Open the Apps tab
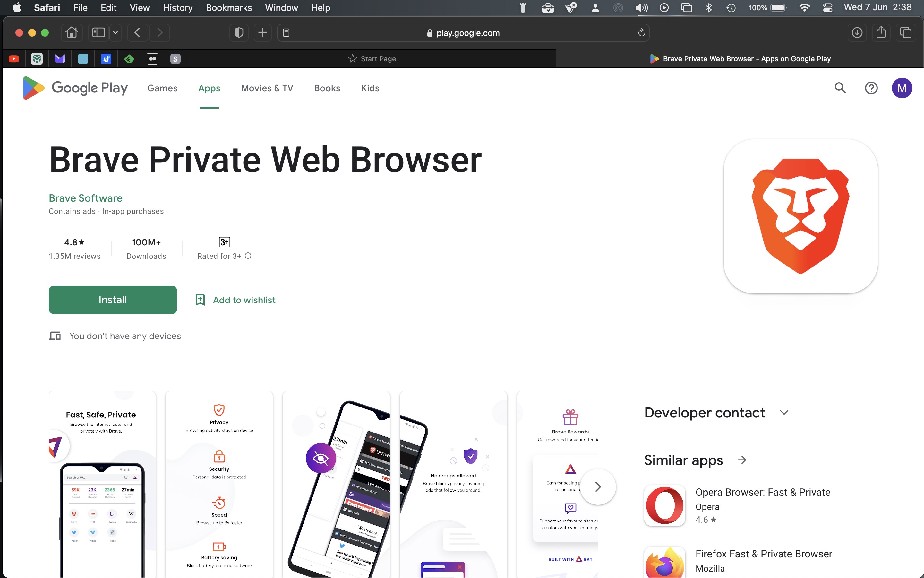Screen dimensions: 924x578 pyautogui.click(x=209, y=88)
